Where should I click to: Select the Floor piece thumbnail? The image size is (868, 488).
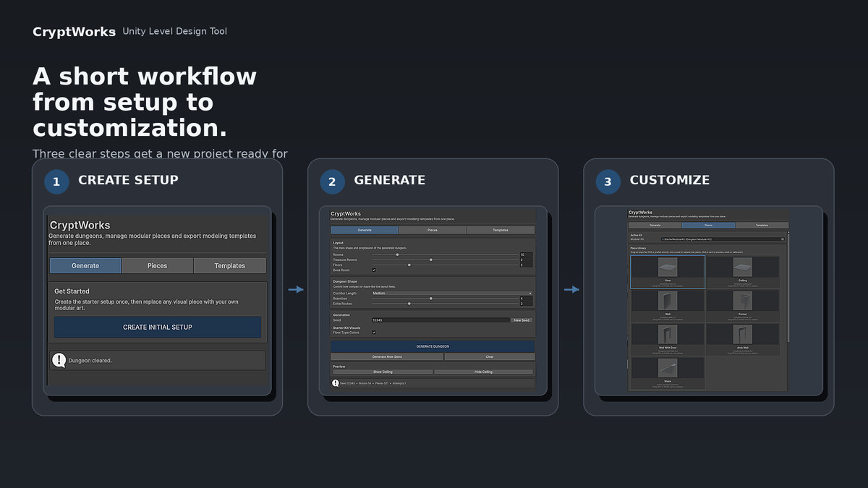tap(668, 267)
